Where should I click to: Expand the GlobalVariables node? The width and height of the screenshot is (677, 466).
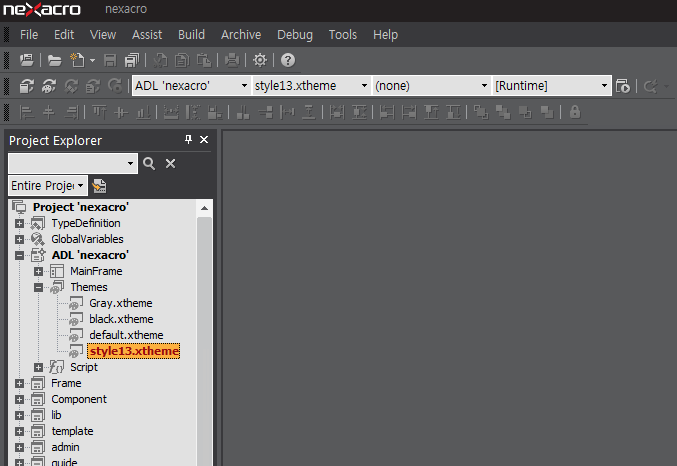pyautogui.click(x=19, y=239)
